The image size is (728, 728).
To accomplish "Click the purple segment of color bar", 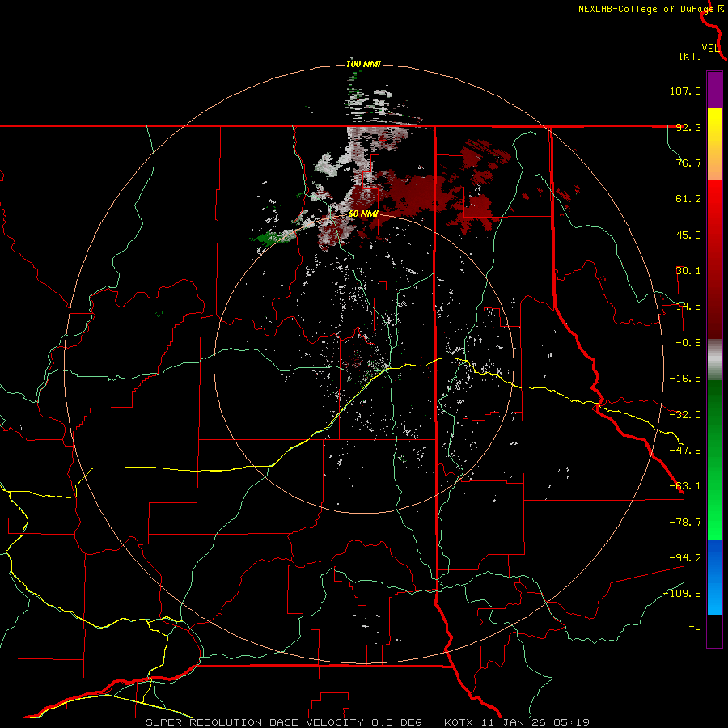I will pos(714,90).
